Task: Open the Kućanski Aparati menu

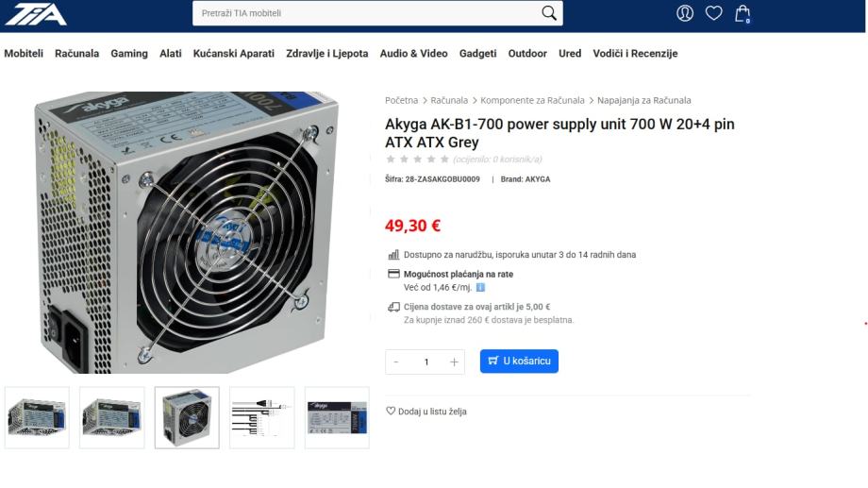Action: point(234,53)
